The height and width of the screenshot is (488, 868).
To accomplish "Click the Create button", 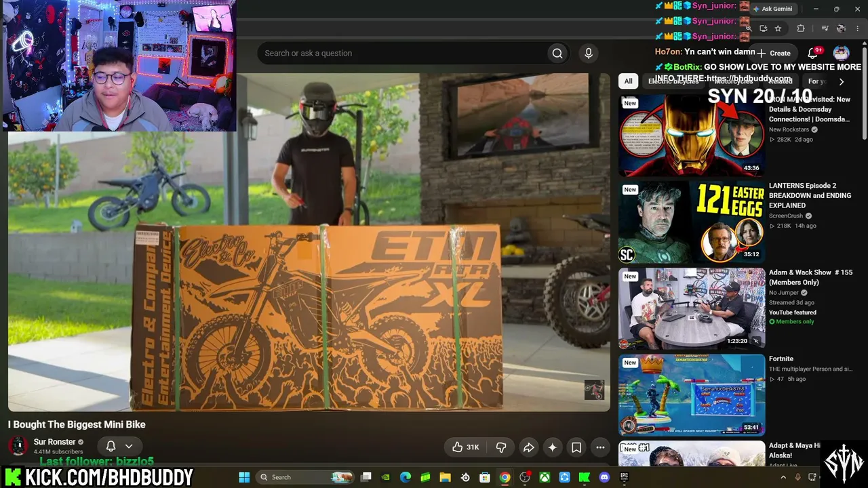I will pyautogui.click(x=774, y=53).
